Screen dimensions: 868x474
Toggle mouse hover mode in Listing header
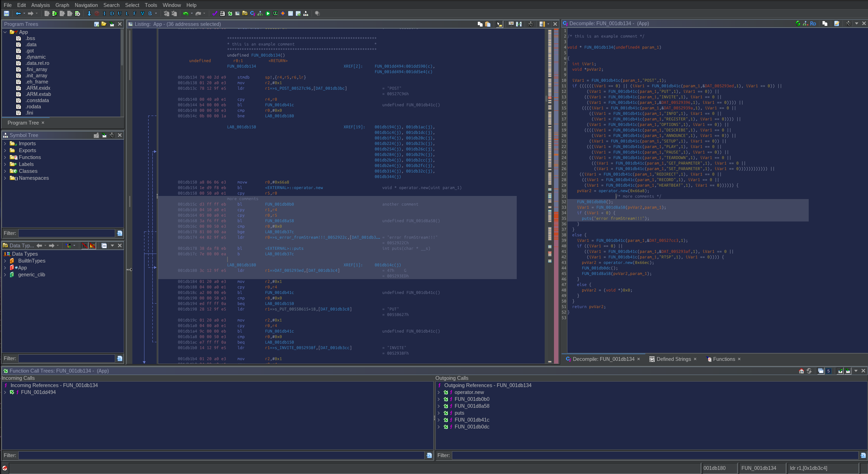tap(499, 24)
